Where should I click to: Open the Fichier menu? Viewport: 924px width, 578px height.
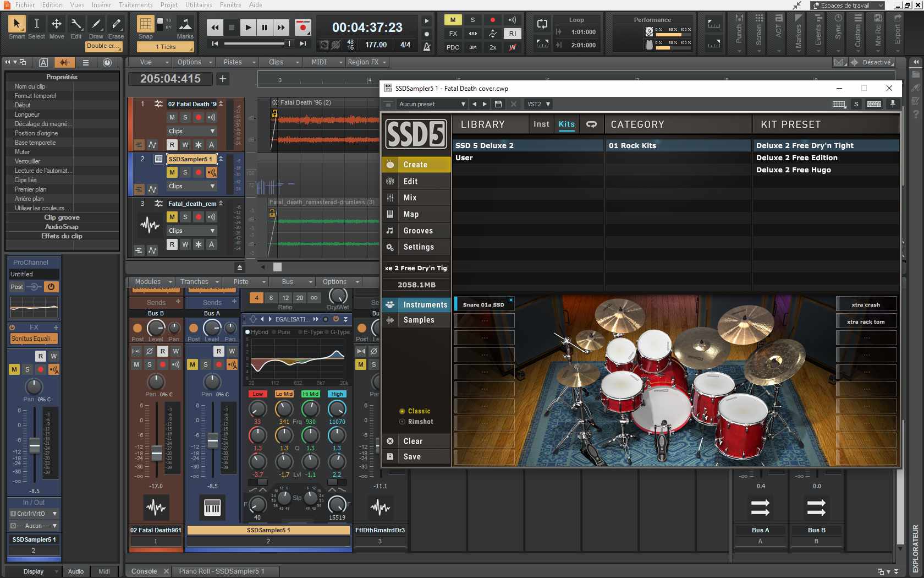tap(25, 5)
